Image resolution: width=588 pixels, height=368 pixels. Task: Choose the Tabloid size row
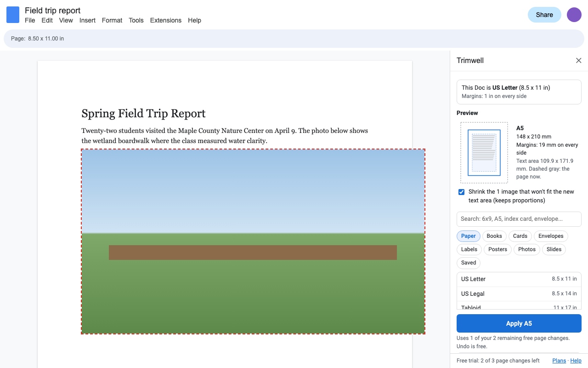point(519,306)
